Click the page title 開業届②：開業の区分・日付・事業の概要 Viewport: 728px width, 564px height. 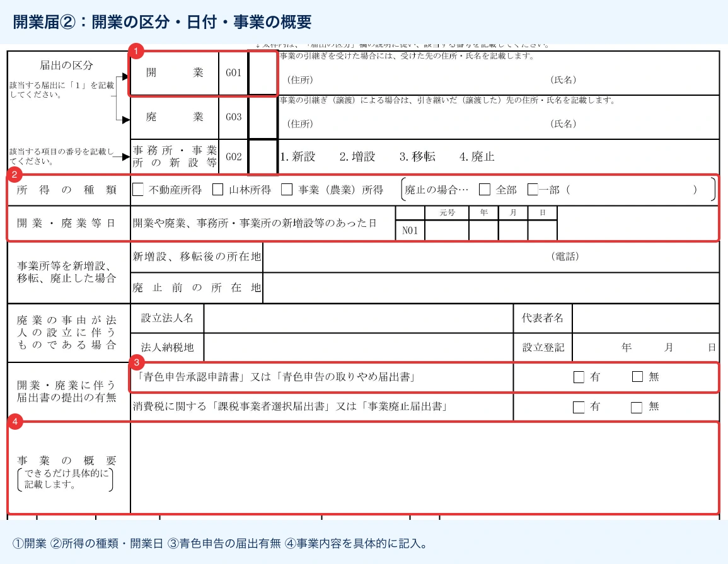pos(162,22)
